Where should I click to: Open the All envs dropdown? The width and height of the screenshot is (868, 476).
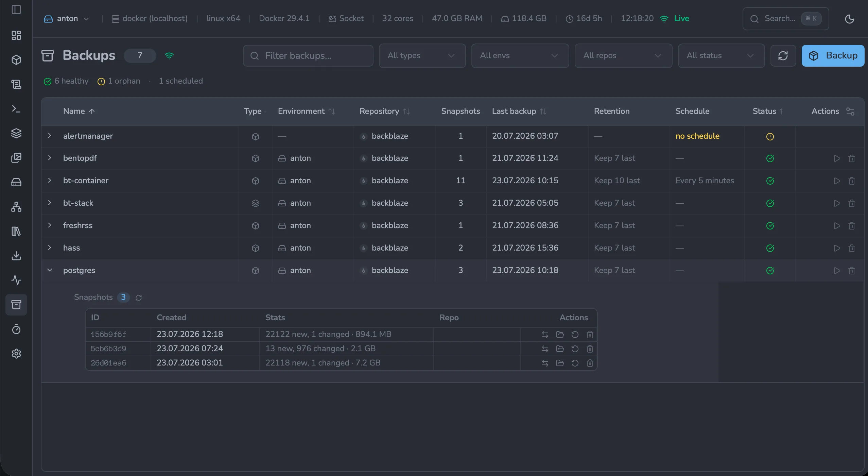(x=520, y=55)
